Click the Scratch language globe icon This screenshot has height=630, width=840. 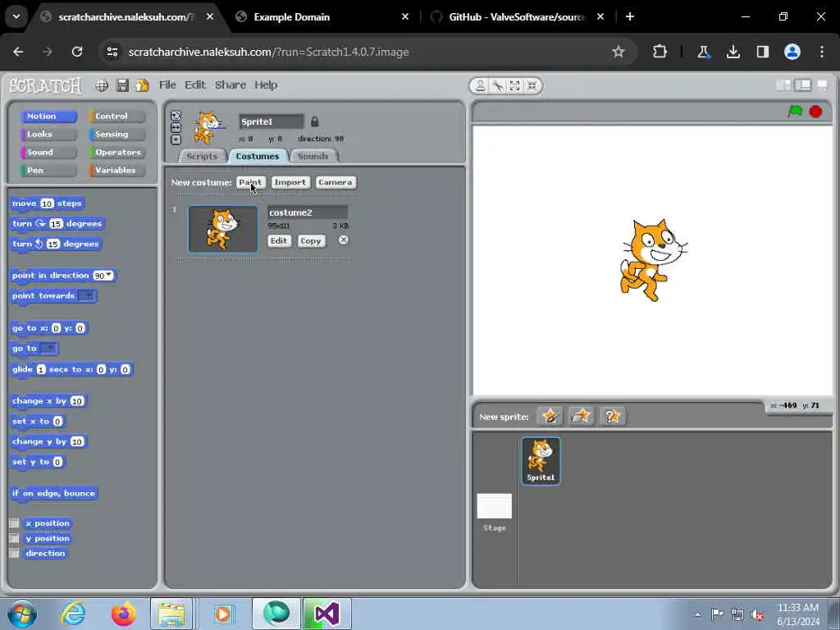tap(101, 85)
